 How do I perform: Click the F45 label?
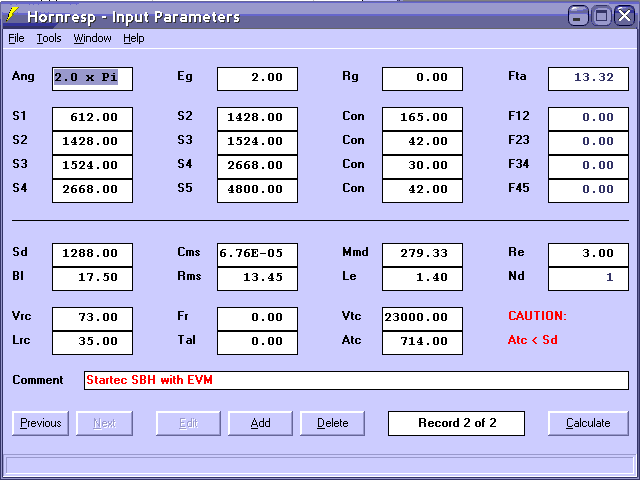point(519,188)
